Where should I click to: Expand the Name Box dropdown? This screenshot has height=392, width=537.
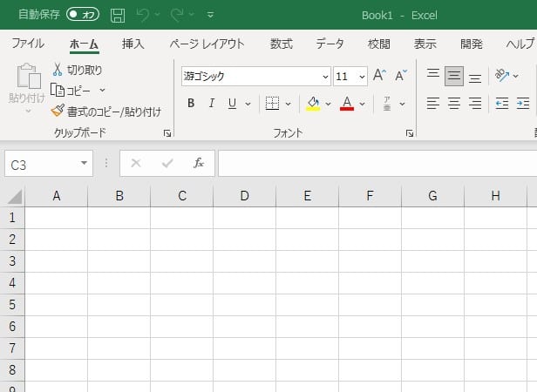click(85, 163)
